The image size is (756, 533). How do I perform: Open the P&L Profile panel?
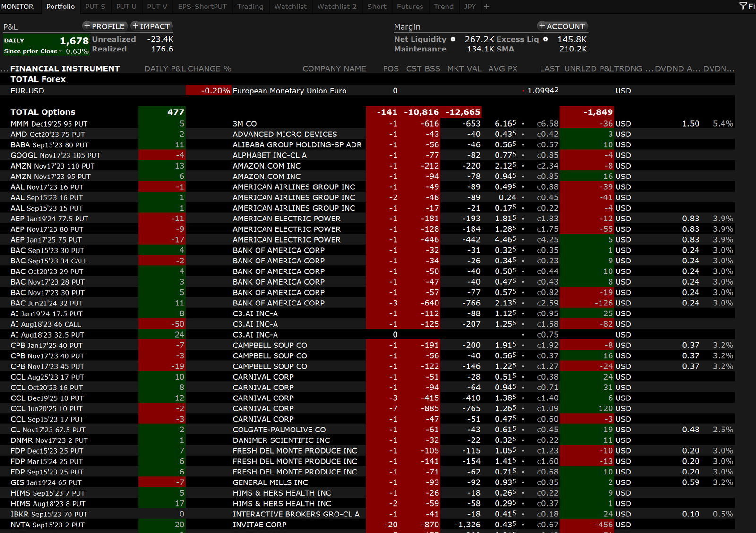point(104,26)
